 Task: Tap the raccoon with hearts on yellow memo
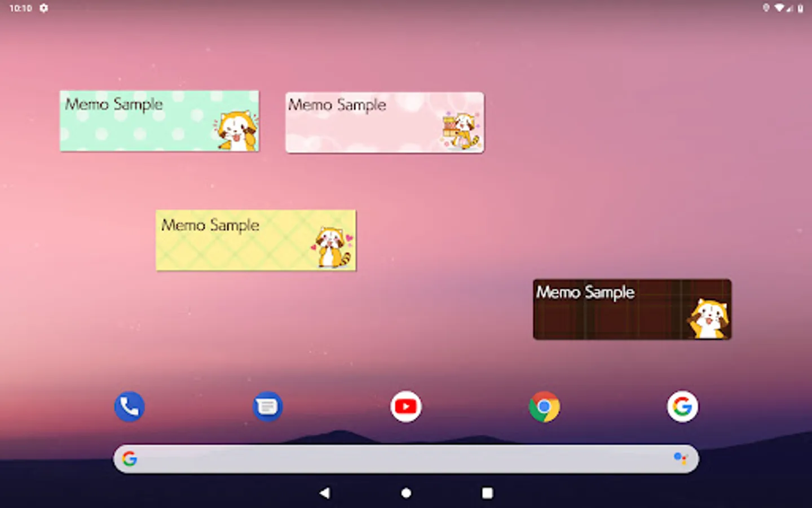click(x=333, y=247)
